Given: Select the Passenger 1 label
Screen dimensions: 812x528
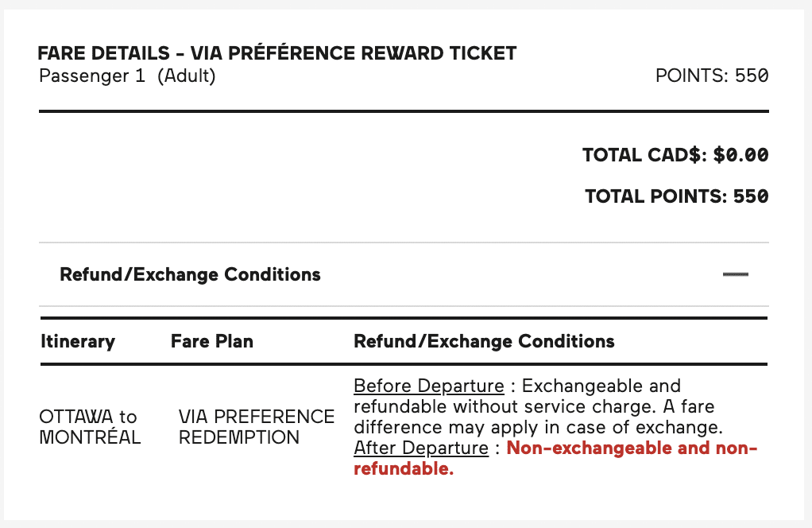Looking at the screenshot, I should coord(94,76).
